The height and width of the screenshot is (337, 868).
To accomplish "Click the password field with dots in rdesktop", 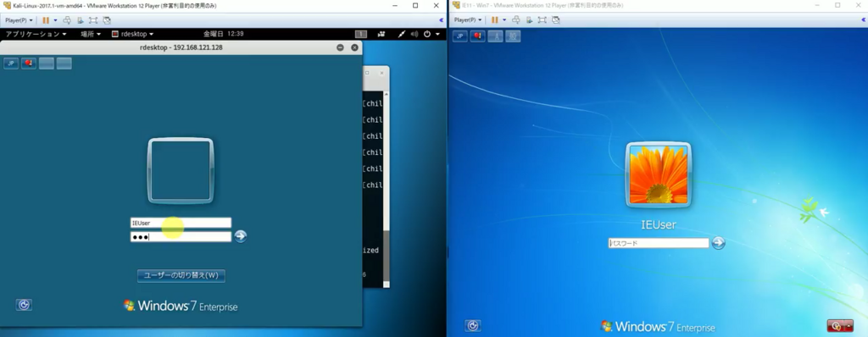I will click(x=181, y=237).
